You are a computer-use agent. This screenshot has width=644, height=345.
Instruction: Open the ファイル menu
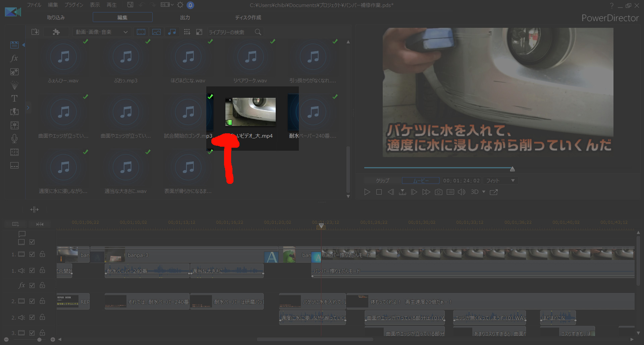34,5
